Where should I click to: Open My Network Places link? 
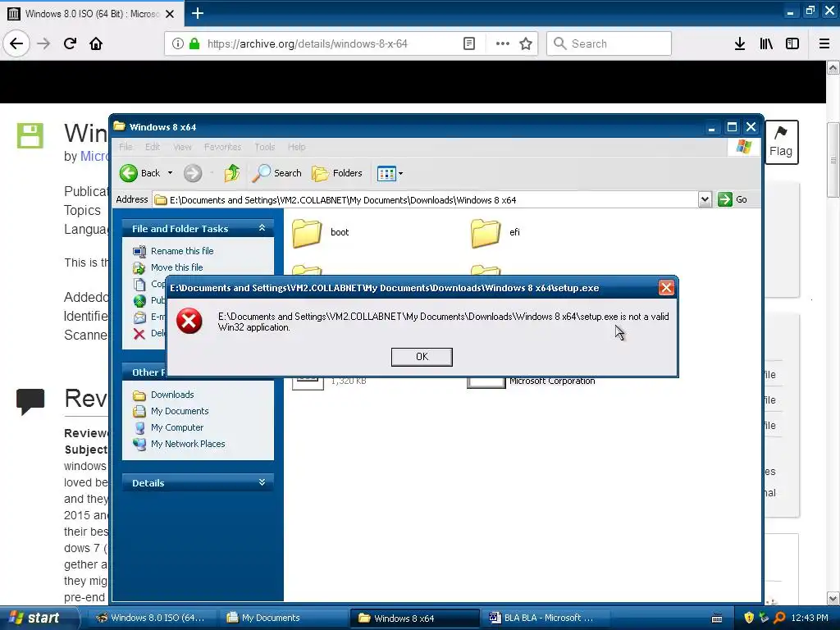(188, 444)
